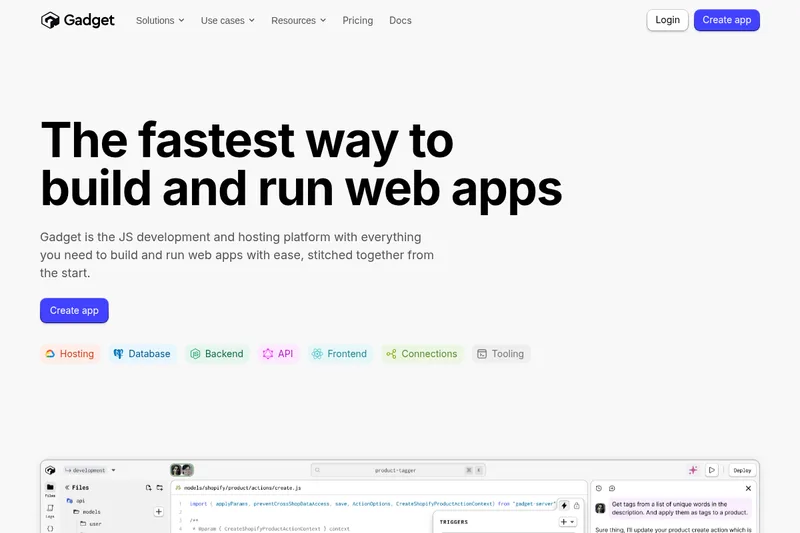Click the new file icon in Files panel
The image size is (800, 533).
point(148,488)
